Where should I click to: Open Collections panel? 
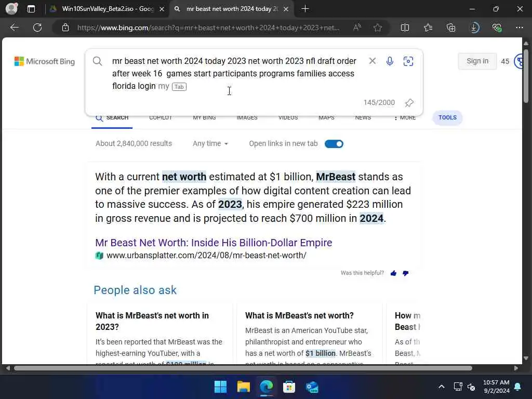pyautogui.click(x=451, y=28)
